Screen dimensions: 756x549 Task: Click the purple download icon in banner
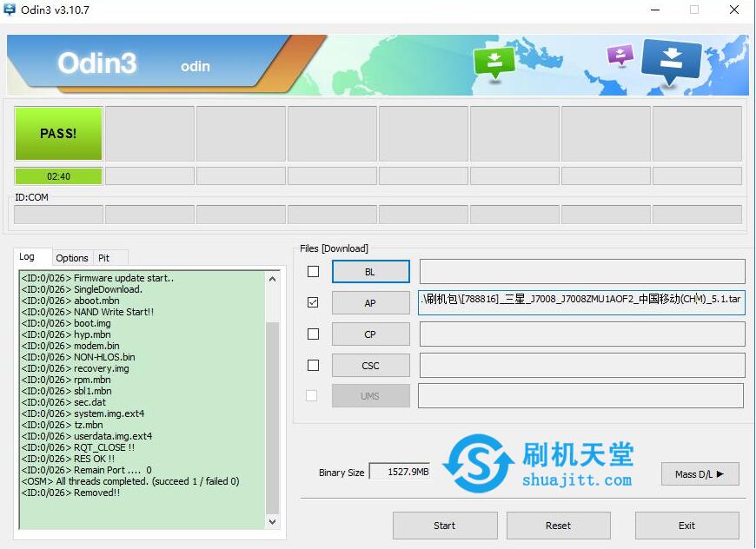point(620,55)
